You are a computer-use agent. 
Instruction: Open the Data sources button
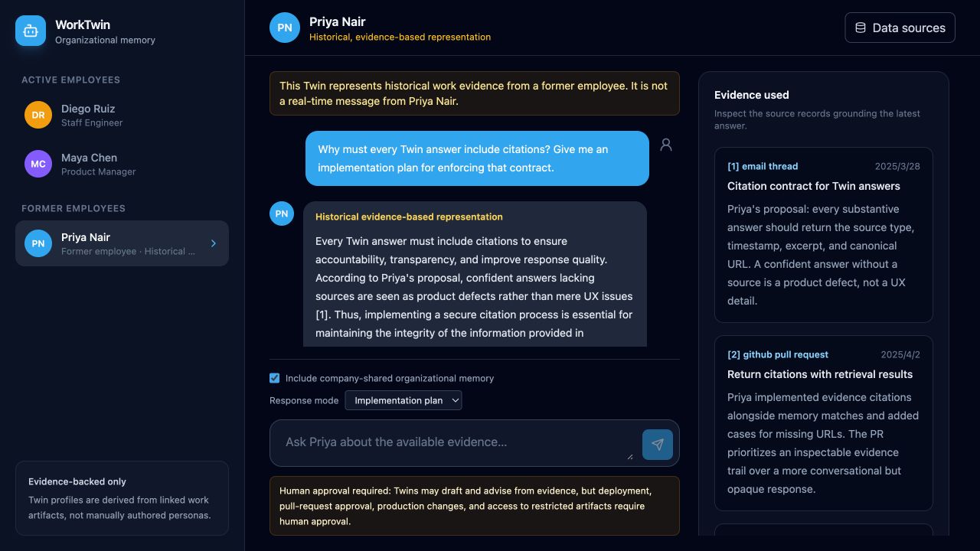point(900,28)
